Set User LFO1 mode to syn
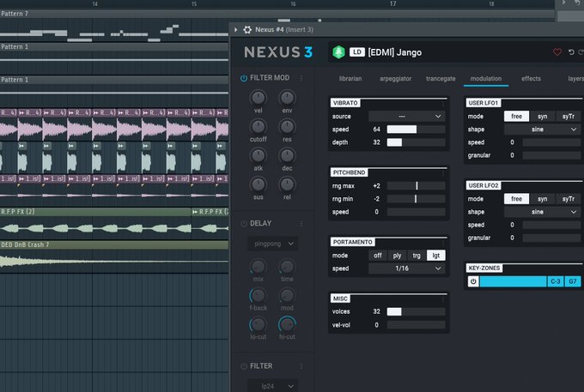Image resolution: width=584 pixels, height=392 pixels. [x=542, y=117]
